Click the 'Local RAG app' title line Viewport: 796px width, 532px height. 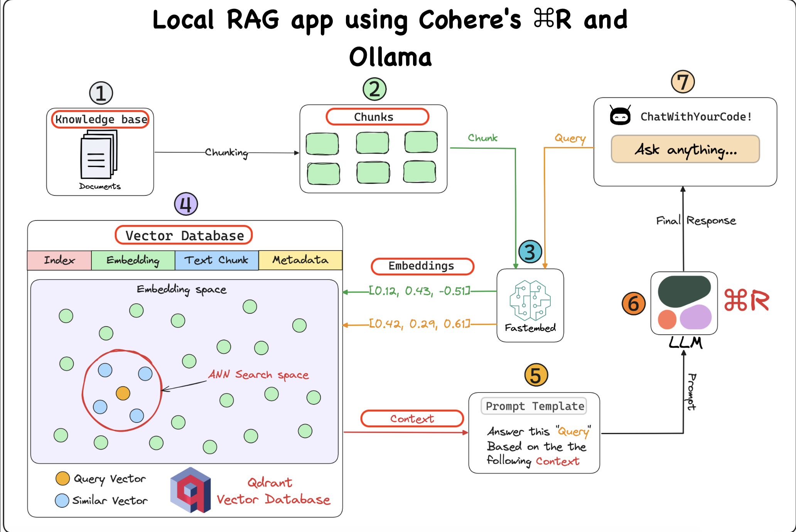pos(390,20)
